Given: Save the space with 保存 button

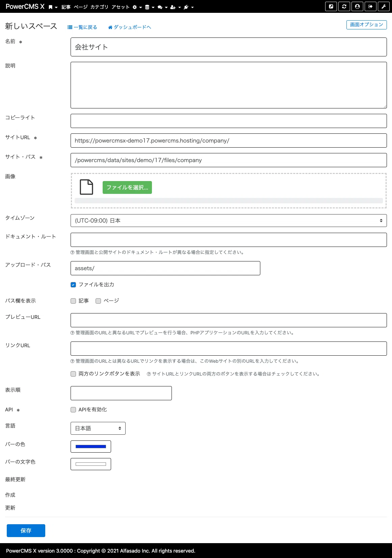Looking at the screenshot, I should tap(26, 531).
